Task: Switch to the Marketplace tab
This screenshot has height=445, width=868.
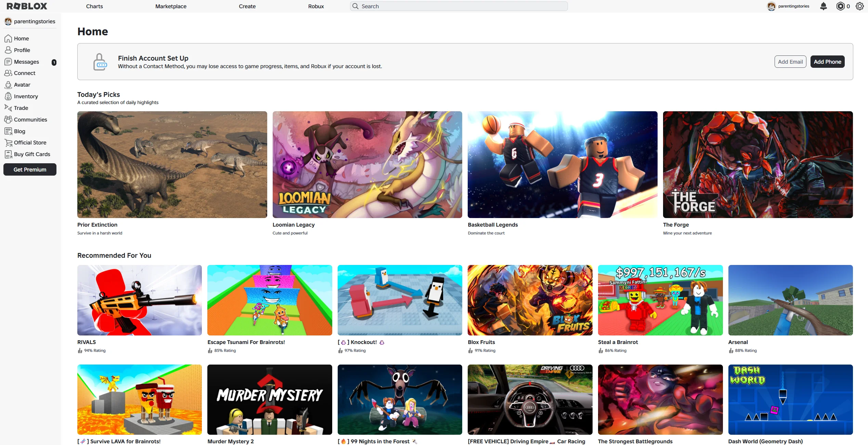Action: coord(170,6)
